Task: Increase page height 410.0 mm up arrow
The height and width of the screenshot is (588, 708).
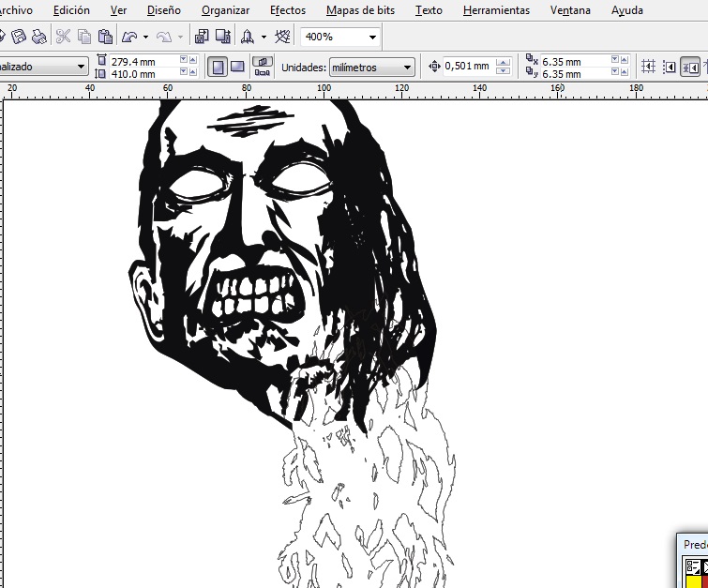Action: coord(193,72)
